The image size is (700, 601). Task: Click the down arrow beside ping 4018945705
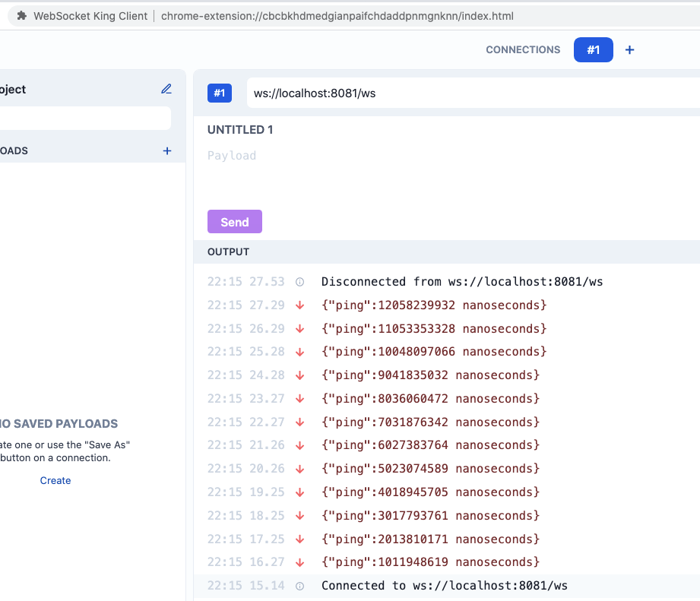pos(300,492)
